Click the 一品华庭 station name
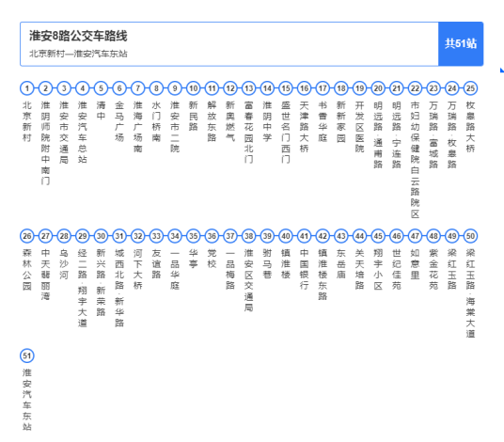The image size is (504, 442). (x=175, y=269)
